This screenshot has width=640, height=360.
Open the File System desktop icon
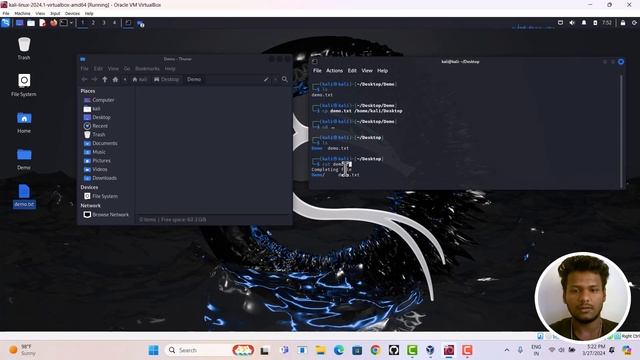tap(24, 85)
